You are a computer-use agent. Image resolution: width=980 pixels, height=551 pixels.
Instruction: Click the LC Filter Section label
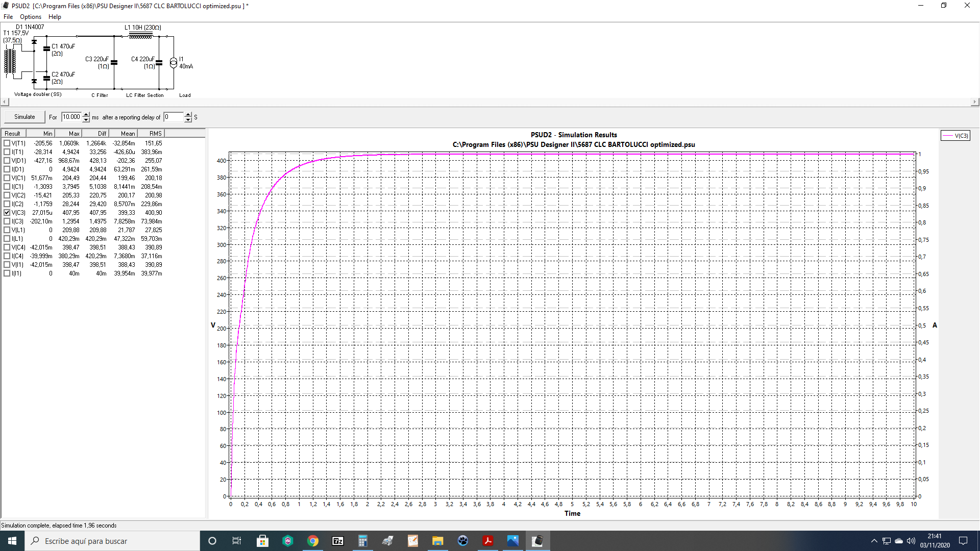tap(145, 95)
